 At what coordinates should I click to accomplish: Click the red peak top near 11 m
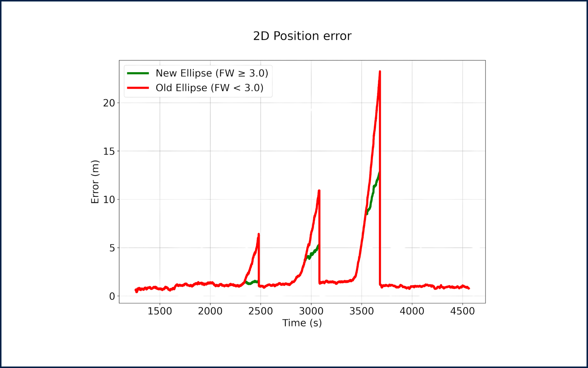coord(319,191)
